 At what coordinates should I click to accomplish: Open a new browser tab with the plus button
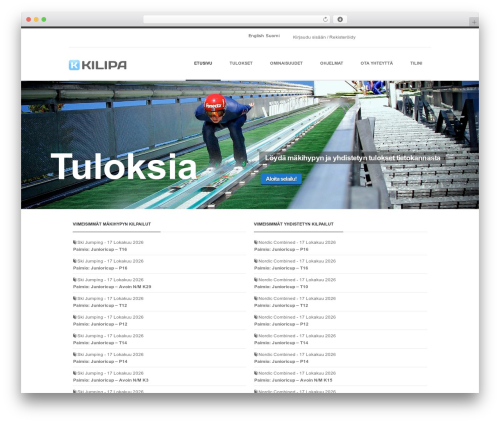pos(474,22)
